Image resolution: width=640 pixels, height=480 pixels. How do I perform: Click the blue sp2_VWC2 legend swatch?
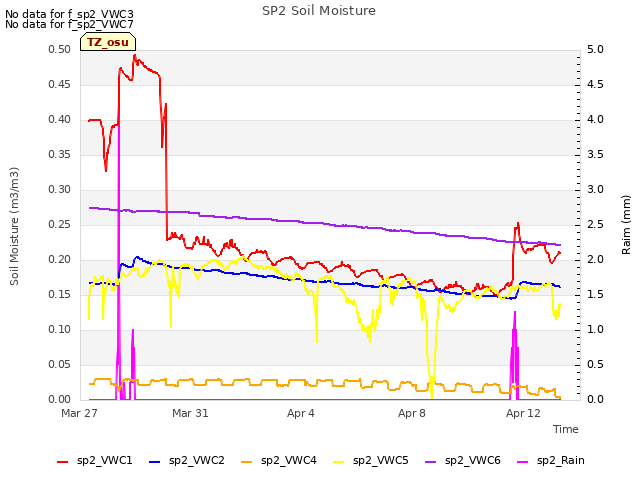(x=154, y=462)
